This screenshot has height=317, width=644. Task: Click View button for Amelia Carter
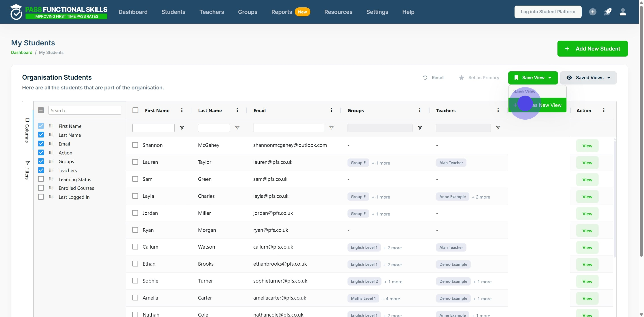tap(587, 298)
